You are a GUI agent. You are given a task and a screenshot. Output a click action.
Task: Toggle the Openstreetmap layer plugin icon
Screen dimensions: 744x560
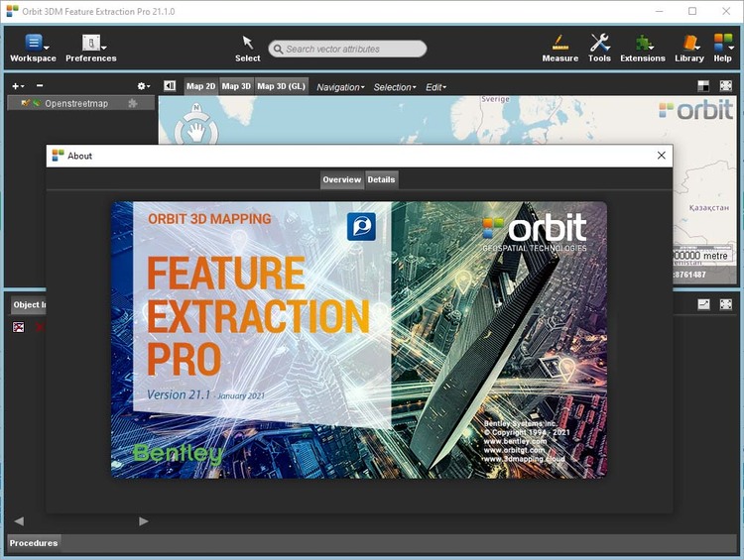pos(133,103)
